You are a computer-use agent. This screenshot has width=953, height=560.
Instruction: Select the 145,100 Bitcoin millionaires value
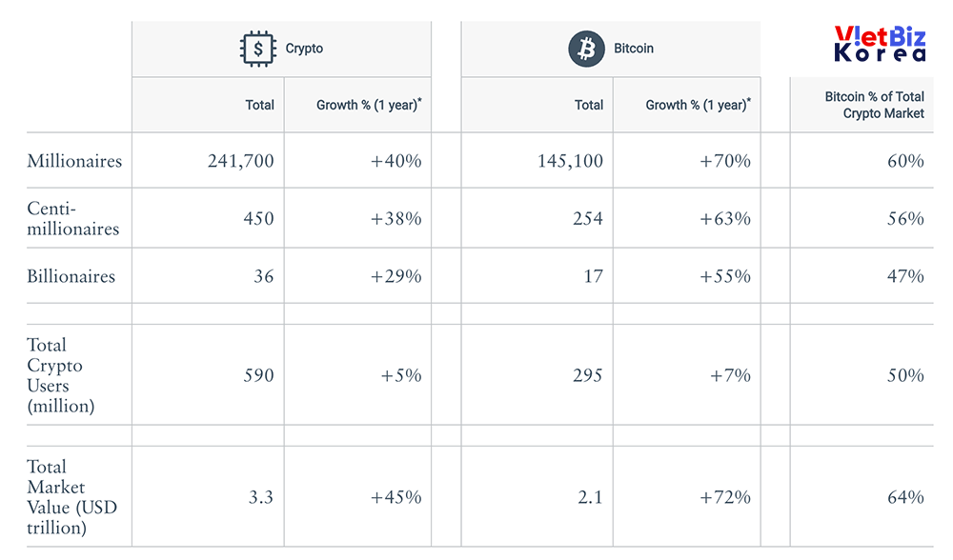coord(570,161)
